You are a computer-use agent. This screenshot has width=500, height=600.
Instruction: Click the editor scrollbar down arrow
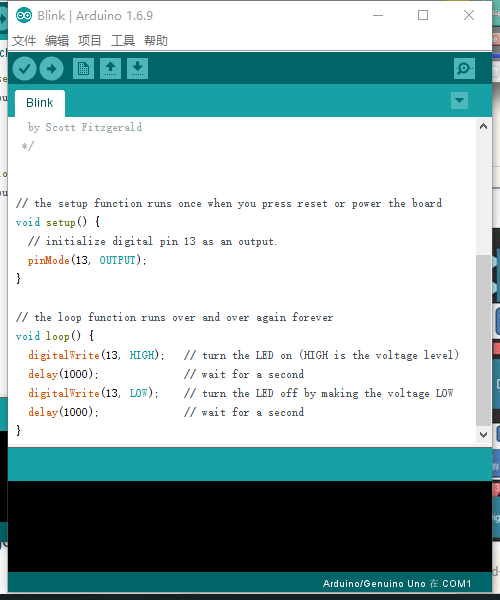coord(484,435)
